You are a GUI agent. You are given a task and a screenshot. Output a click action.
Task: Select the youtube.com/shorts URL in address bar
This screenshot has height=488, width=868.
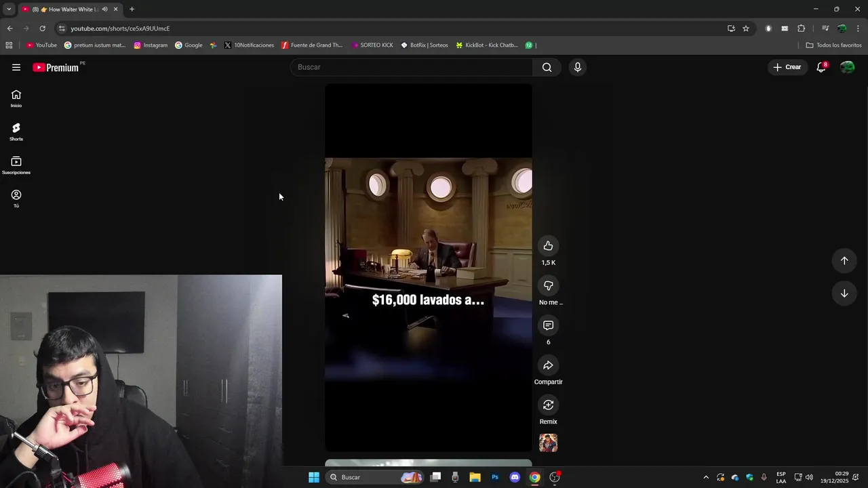tap(120, 28)
